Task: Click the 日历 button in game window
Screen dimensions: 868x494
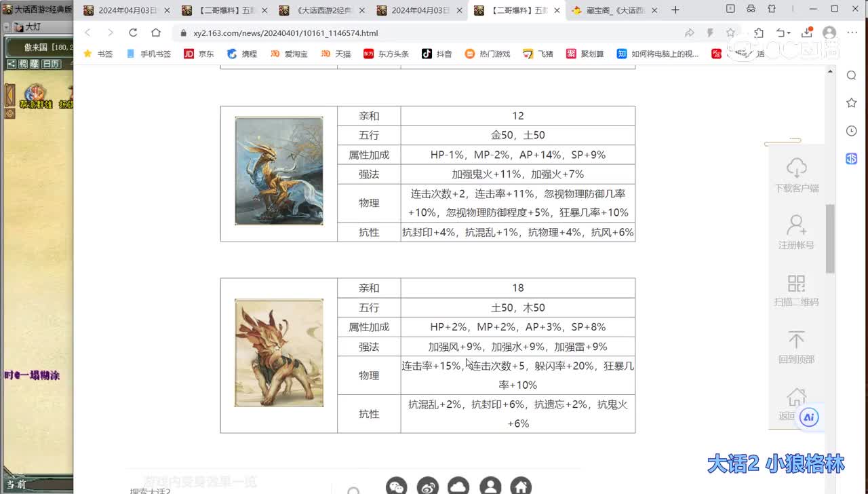Action: pyautogui.click(x=51, y=64)
